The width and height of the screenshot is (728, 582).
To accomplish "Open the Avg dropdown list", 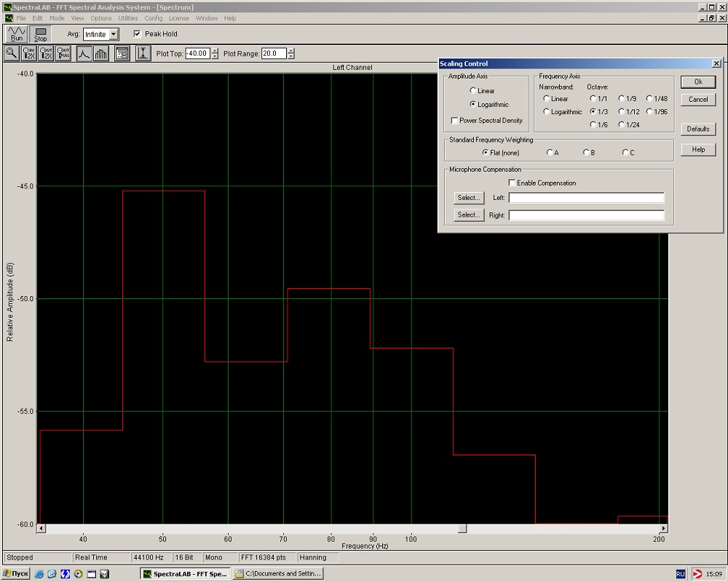I will tap(114, 34).
